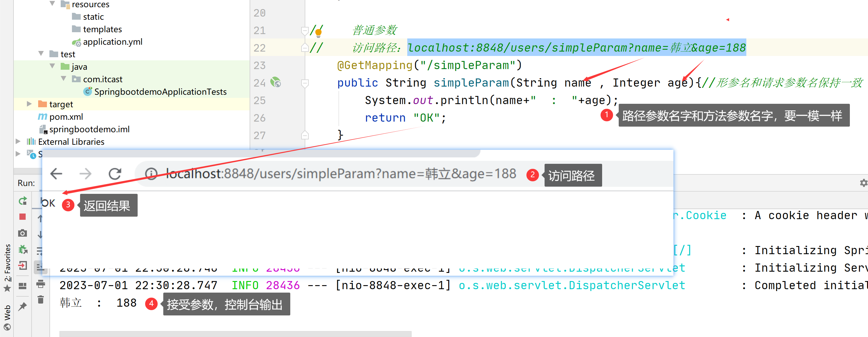Open Run panel settings gear icon
Screen dimensions: 868x337
tap(864, 183)
